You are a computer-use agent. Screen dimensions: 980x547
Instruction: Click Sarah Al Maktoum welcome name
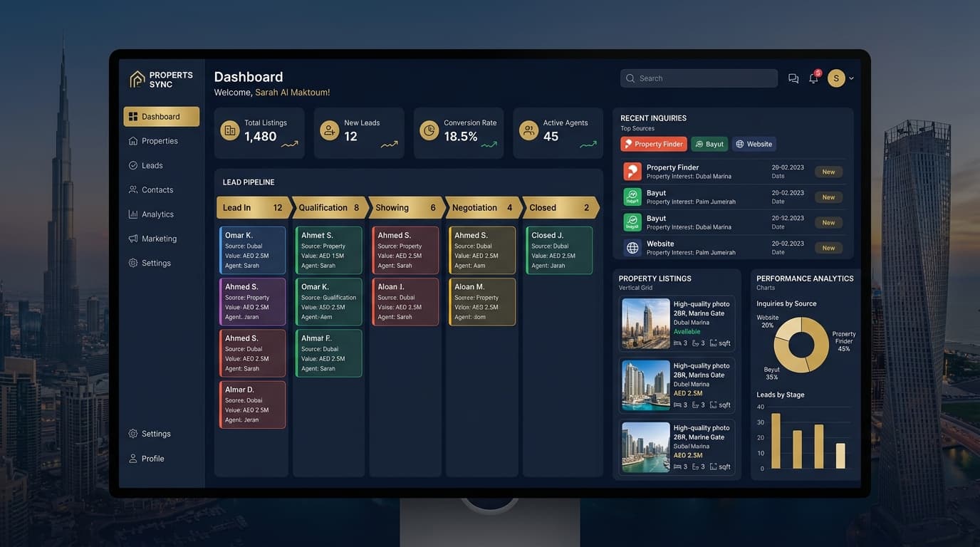pyautogui.click(x=293, y=93)
